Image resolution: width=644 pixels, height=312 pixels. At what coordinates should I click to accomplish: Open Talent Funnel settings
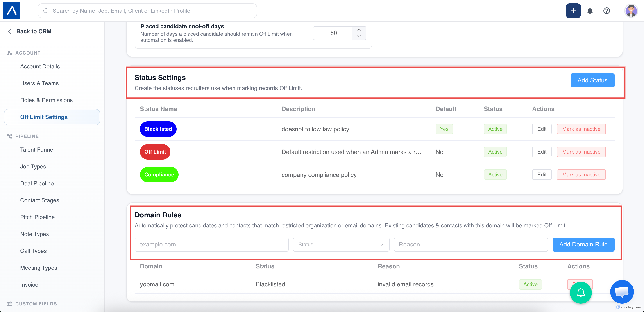pos(37,150)
